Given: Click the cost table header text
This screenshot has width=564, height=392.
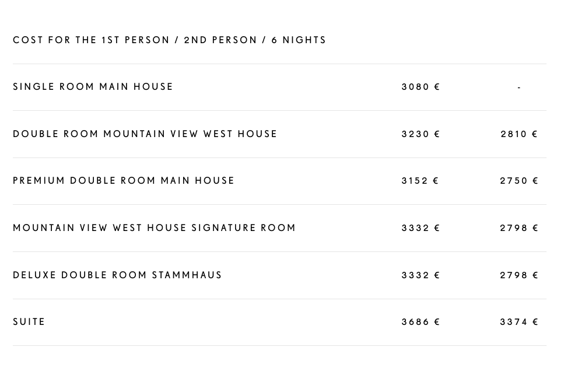Looking at the screenshot, I should click(169, 40).
